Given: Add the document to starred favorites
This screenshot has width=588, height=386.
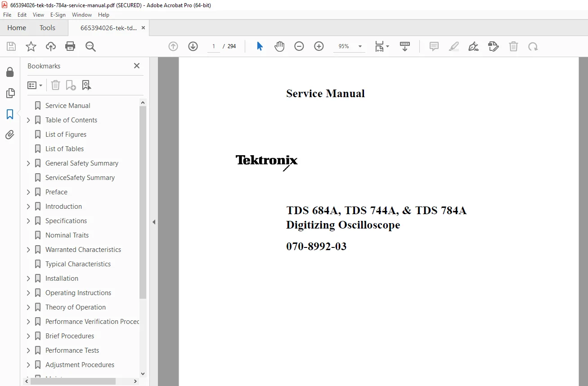Looking at the screenshot, I should pyautogui.click(x=31, y=46).
